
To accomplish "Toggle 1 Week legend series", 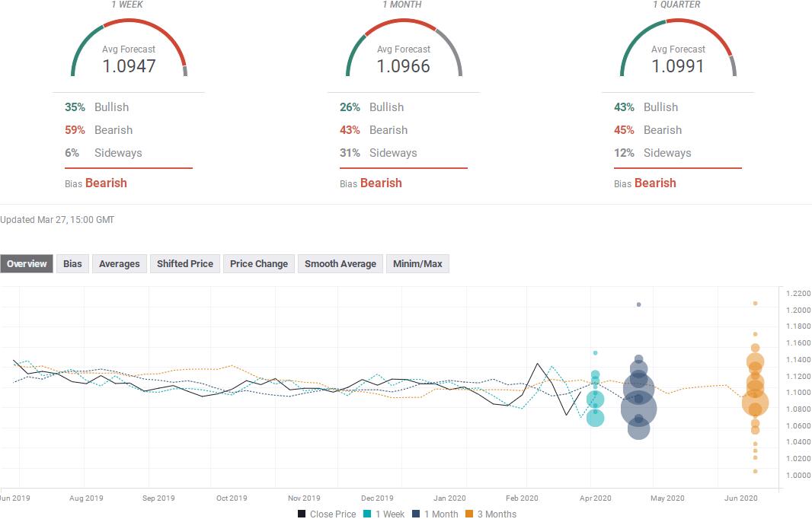I will click(384, 514).
